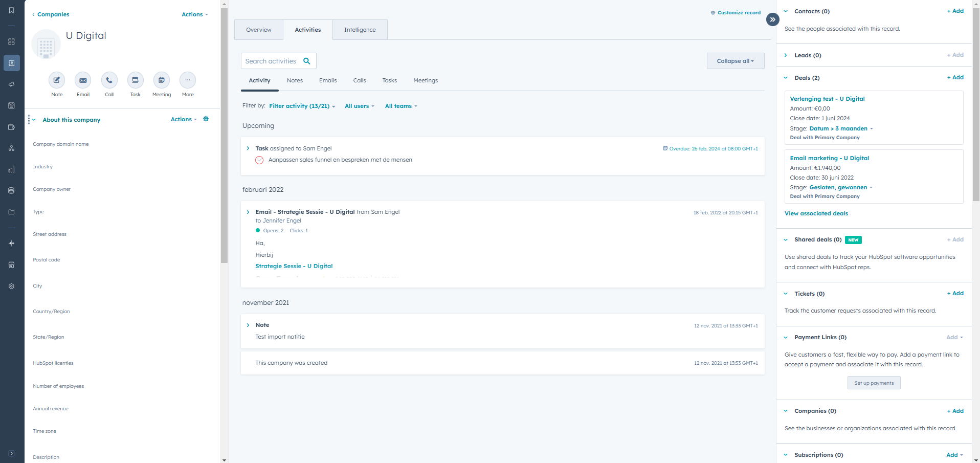Viewport: 980px width, 463px height.
Task: Click View associated deals
Action: pos(816,213)
